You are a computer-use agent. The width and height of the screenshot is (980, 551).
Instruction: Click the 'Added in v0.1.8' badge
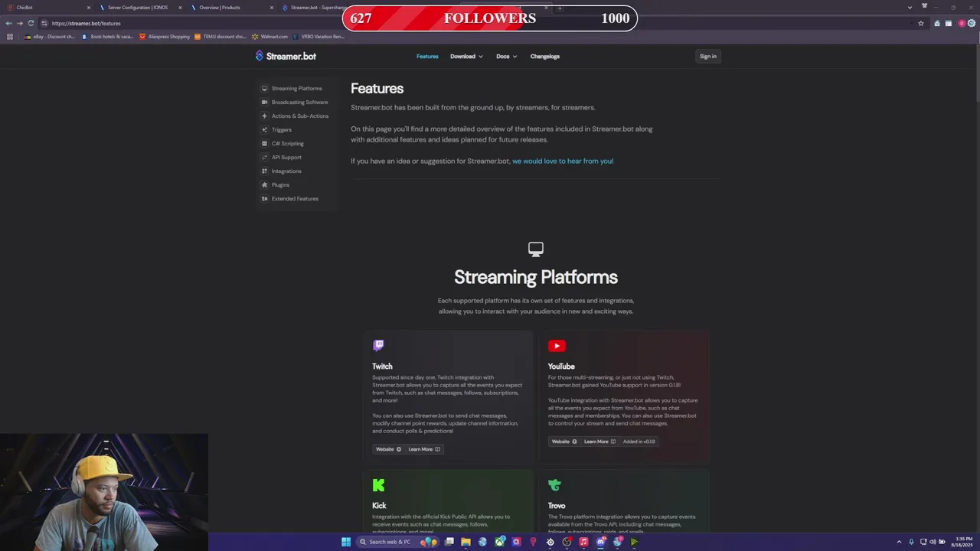point(639,442)
